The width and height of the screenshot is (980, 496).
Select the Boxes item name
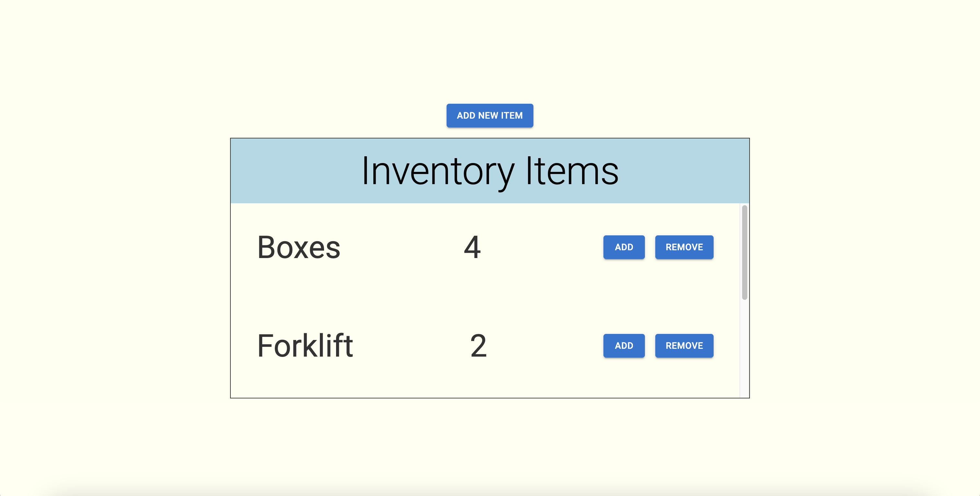pos(299,247)
